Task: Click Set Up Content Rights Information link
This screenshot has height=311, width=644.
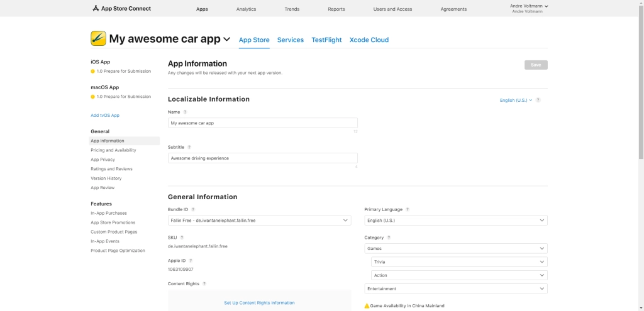Action: tap(259, 303)
